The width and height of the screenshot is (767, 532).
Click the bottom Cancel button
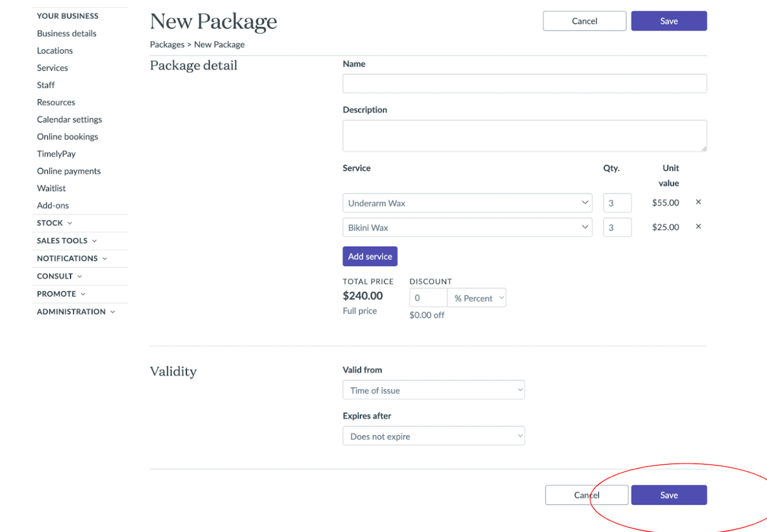pos(586,495)
